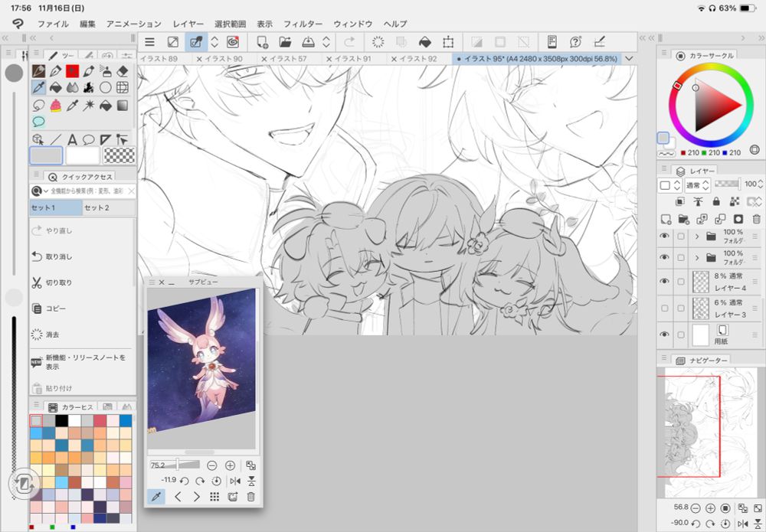Select the gradient square tool
This screenshot has height=532, width=766.
pos(123,105)
